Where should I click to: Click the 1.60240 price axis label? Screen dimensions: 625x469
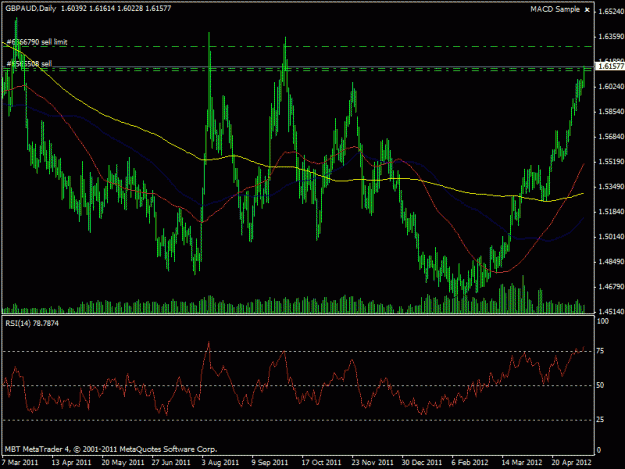[611, 86]
